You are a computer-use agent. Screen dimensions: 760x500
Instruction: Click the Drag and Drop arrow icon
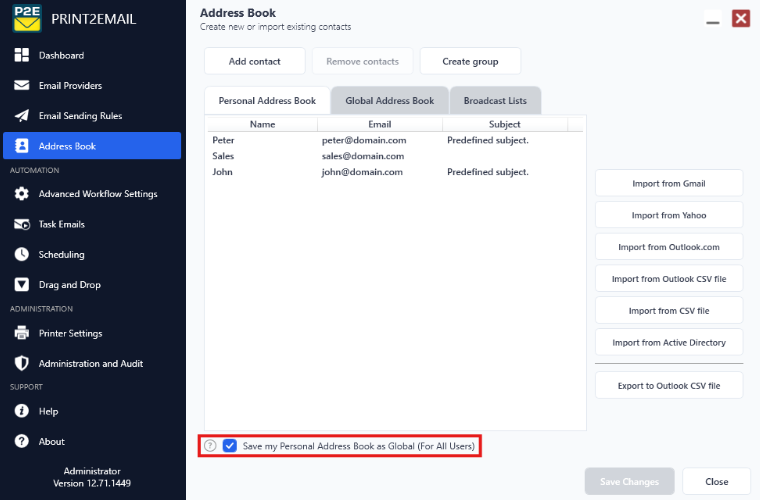21,284
